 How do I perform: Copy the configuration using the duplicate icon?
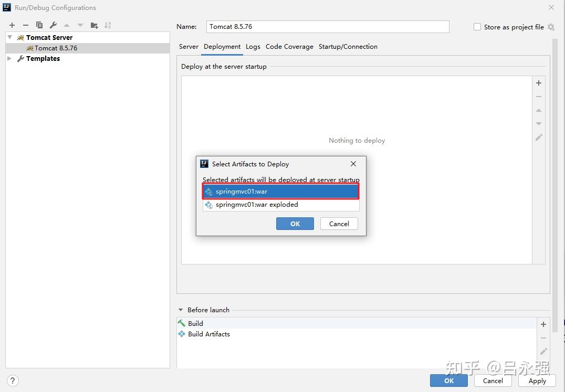click(39, 25)
